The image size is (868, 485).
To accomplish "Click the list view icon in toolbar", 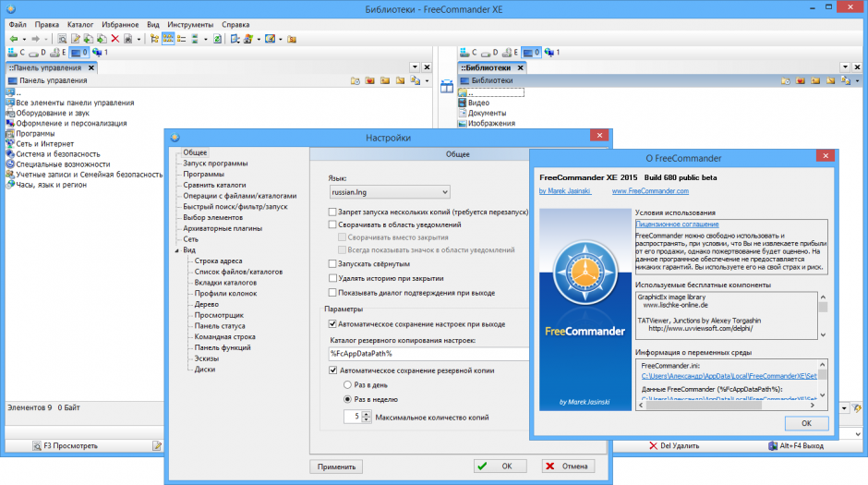I will click(x=182, y=39).
